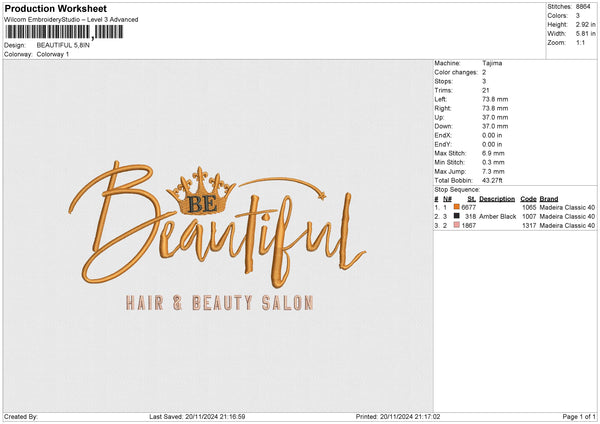
Task: Click the 'Colors:' label in the summary
Action: (558, 16)
